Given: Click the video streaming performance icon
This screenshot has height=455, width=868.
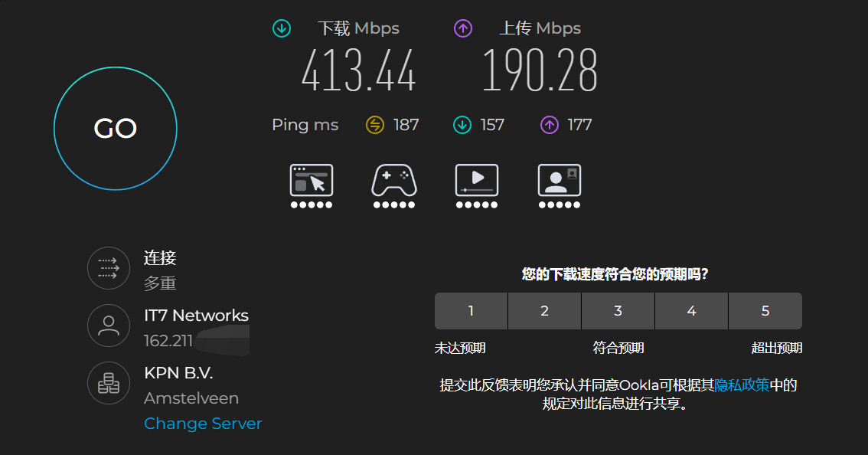Looking at the screenshot, I should point(477,181).
